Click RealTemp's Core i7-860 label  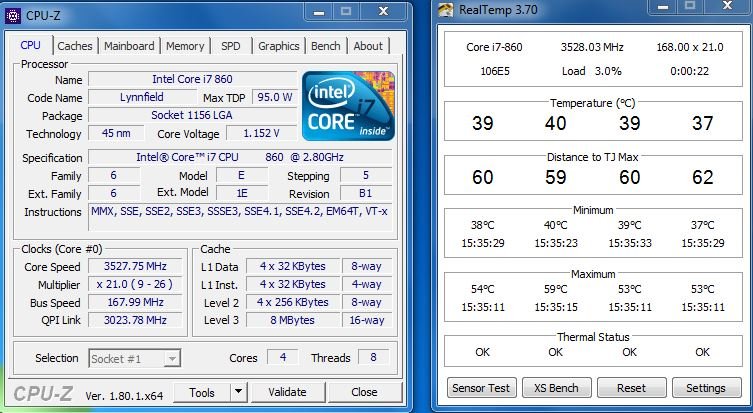(x=494, y=48)
